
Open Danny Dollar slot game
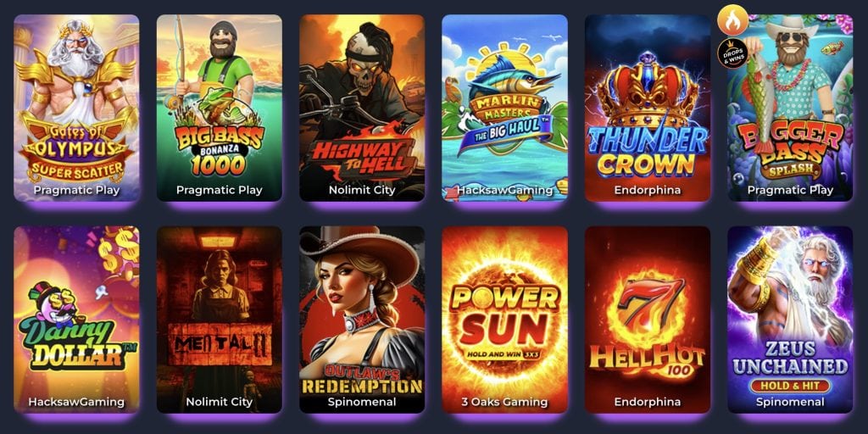coord(76,320)
